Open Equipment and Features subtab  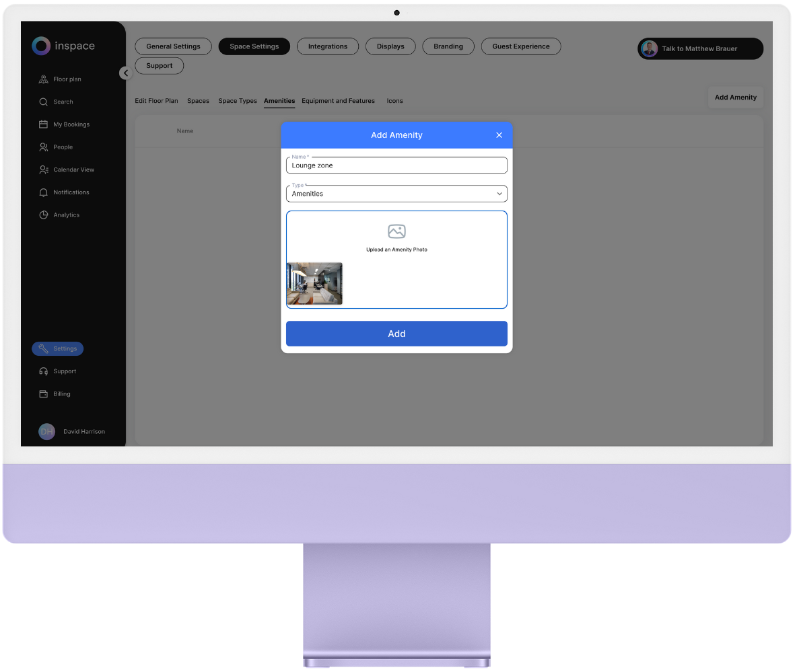338,101
